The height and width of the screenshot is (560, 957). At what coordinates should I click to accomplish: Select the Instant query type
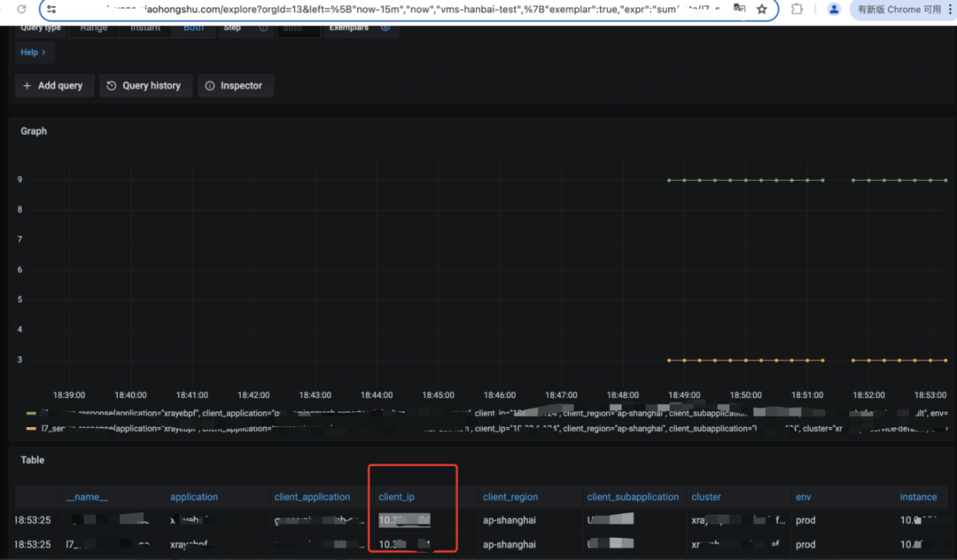[x=145, y=28]
